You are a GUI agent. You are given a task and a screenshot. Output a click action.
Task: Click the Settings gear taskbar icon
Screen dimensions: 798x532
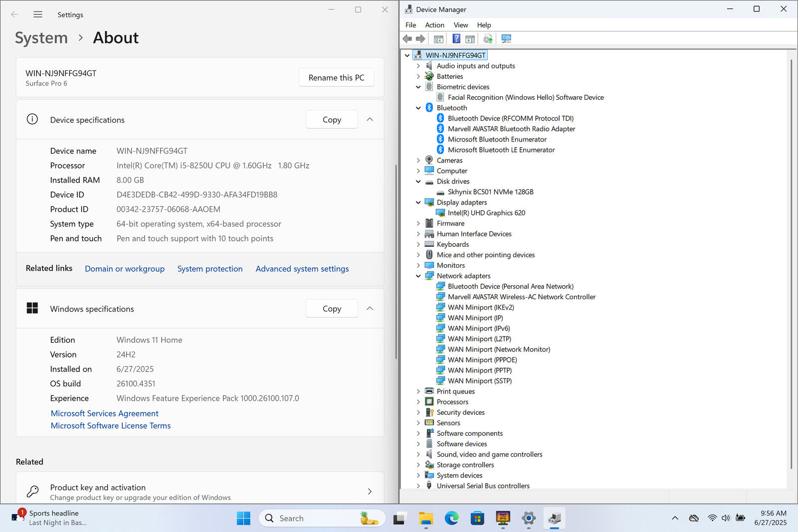(529, 519)
